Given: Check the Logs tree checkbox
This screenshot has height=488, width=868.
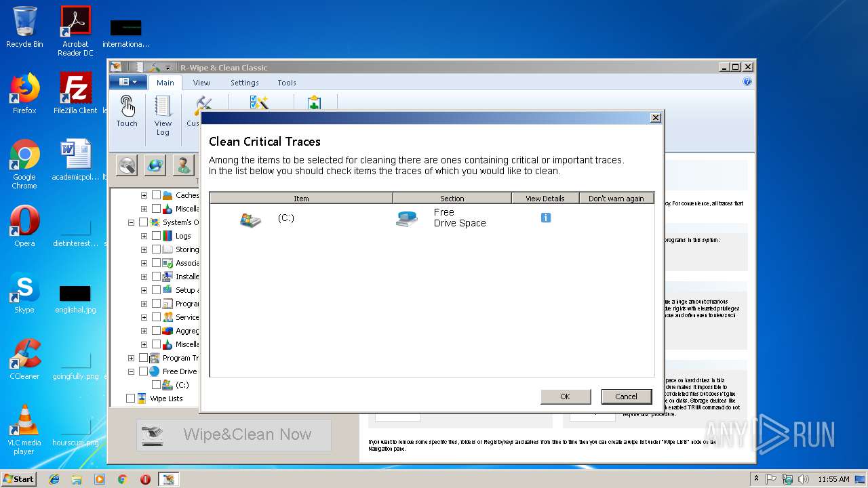Looking at the screenshot, I should (x=156, y=236).
